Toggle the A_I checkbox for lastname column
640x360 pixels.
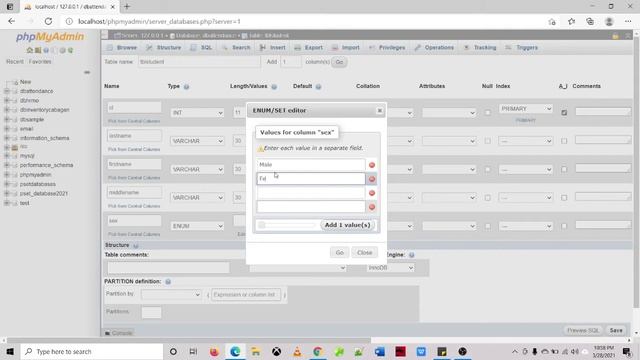(x=564, y=141)
